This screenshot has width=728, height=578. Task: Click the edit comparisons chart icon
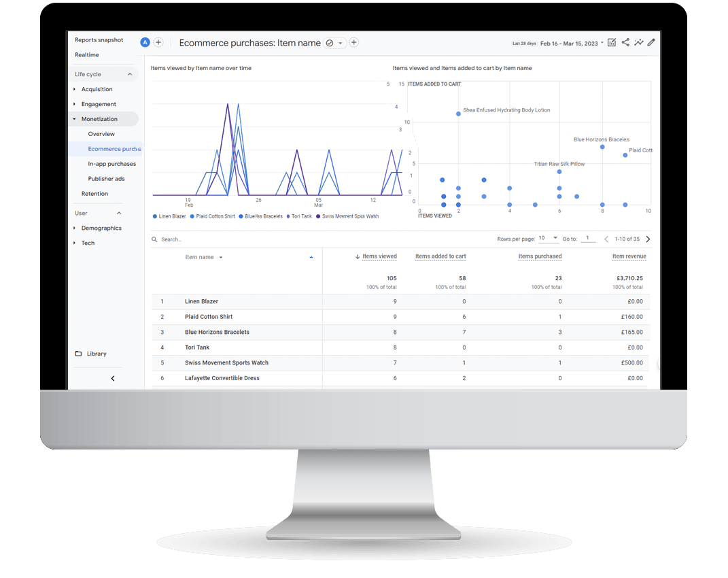611,42
